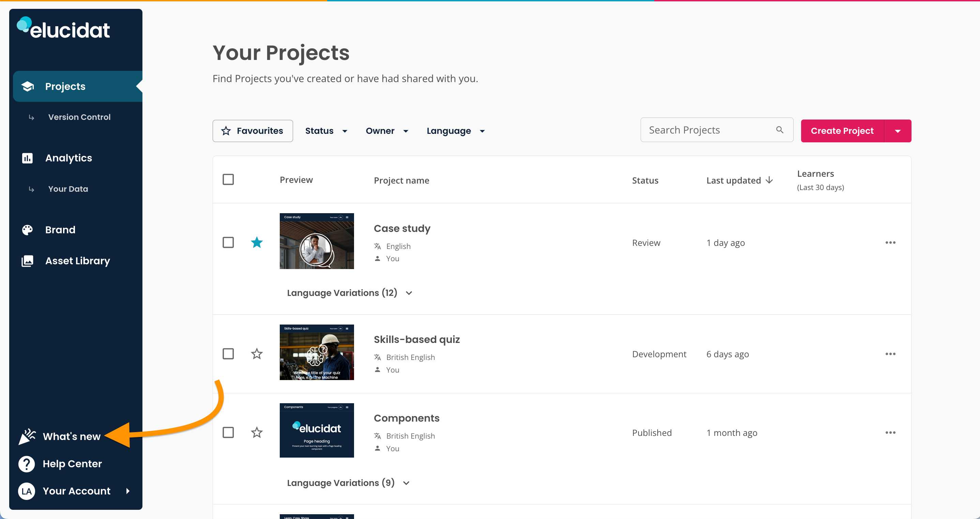Favourite the Components project
The image size is (980, 519).
click(x=257, y=432)
